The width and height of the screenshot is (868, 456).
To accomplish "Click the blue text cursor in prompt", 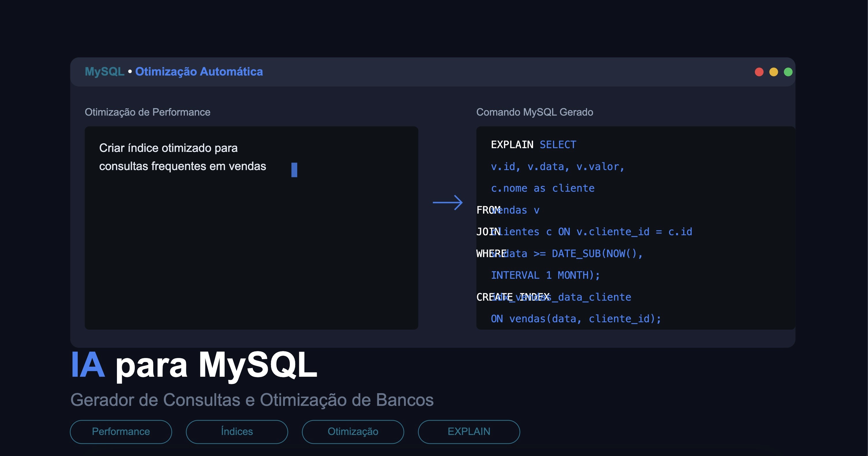I will click(x=294, y=170).
